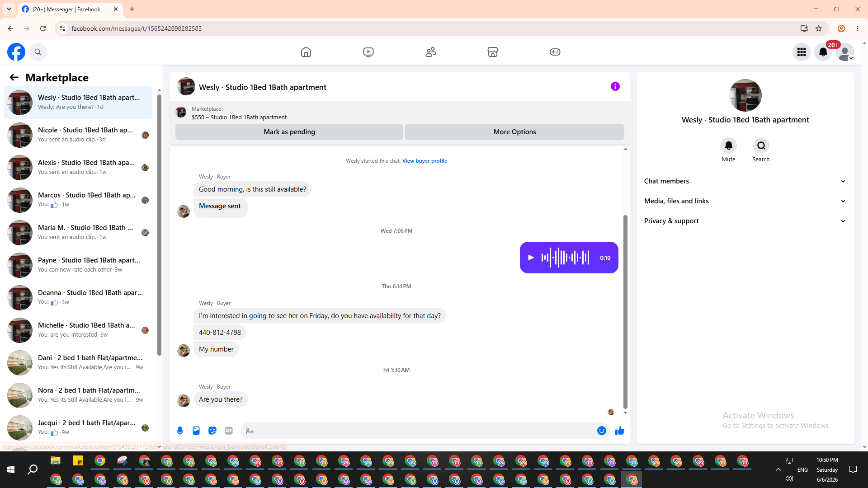Click the conversation list scrollbar
Viewport: 868px width, 488px height.
point(159,225)
